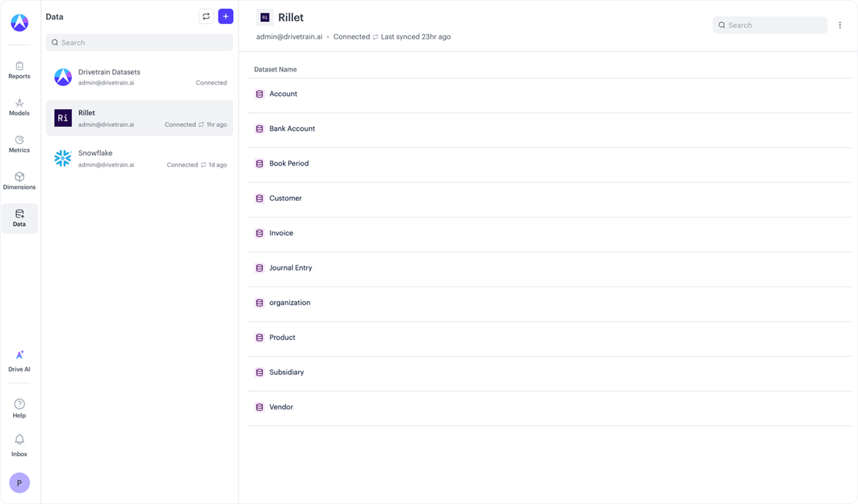Click the 'Rillet' heading title
The image size is (858, 504).
[x=291, y=17]
